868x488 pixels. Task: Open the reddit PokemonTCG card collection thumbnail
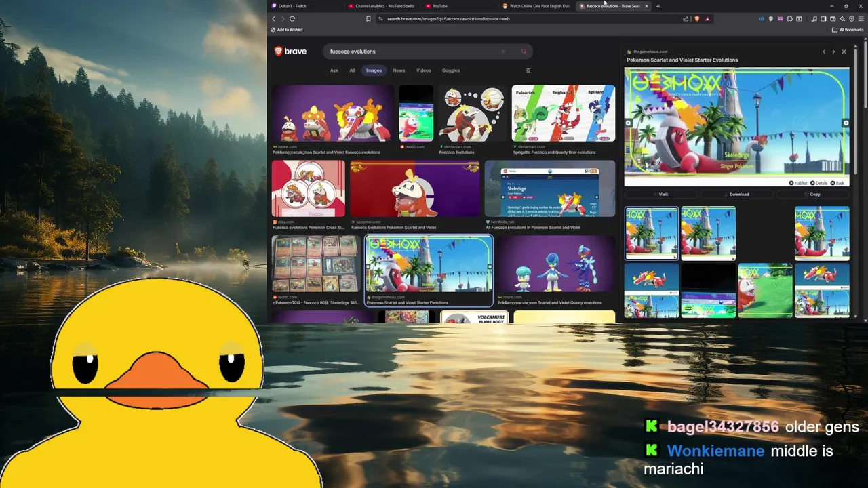pos(315,264)
